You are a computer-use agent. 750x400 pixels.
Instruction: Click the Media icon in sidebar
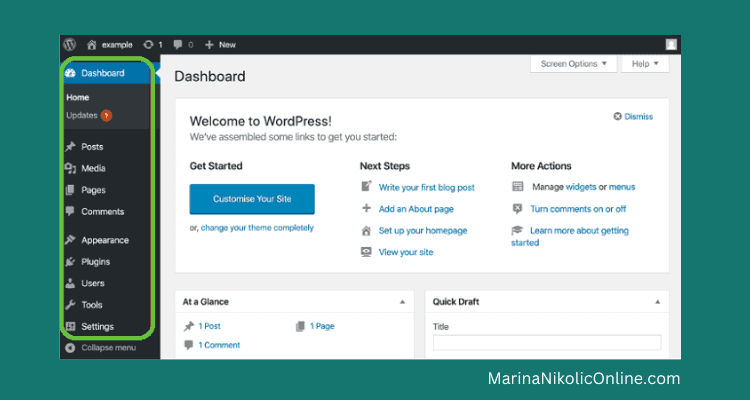(70, 168)
